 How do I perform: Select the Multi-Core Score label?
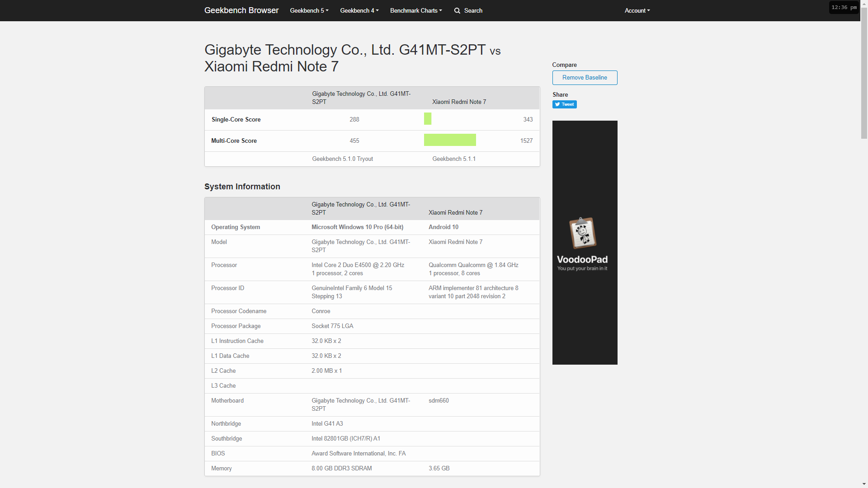click(x=234, y=141)
